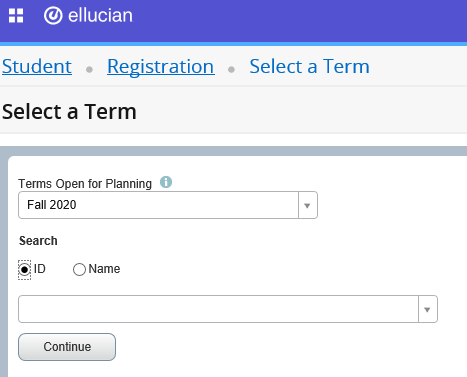Click the Fall 2020 term combo box
Image resolution: width=467 pixels, height=377 pixels.
point(168,205)
